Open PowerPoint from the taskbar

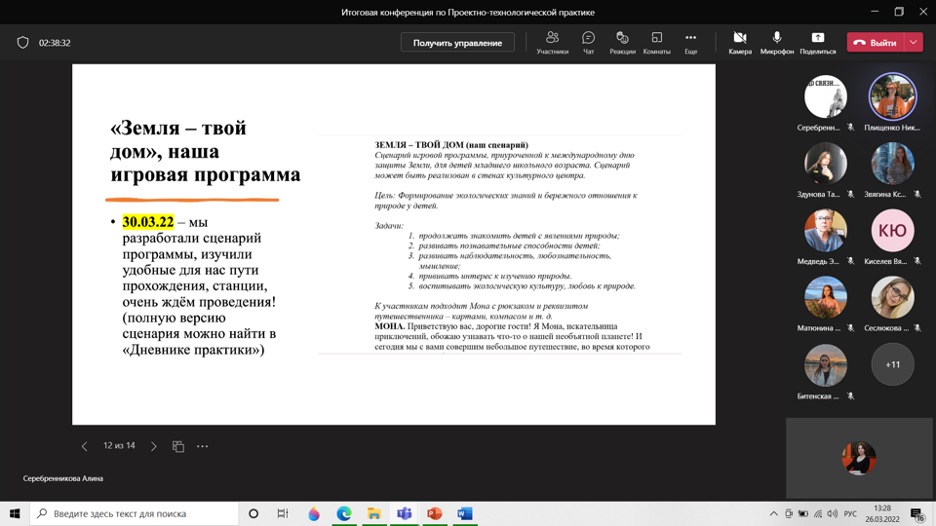coord(434,513)
